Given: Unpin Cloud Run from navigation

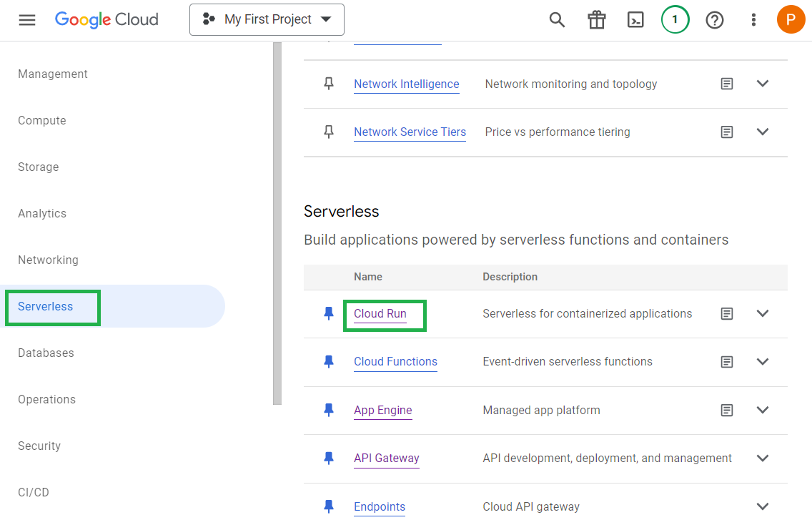Looking at the screenshot, I should [x=329, y=313].
